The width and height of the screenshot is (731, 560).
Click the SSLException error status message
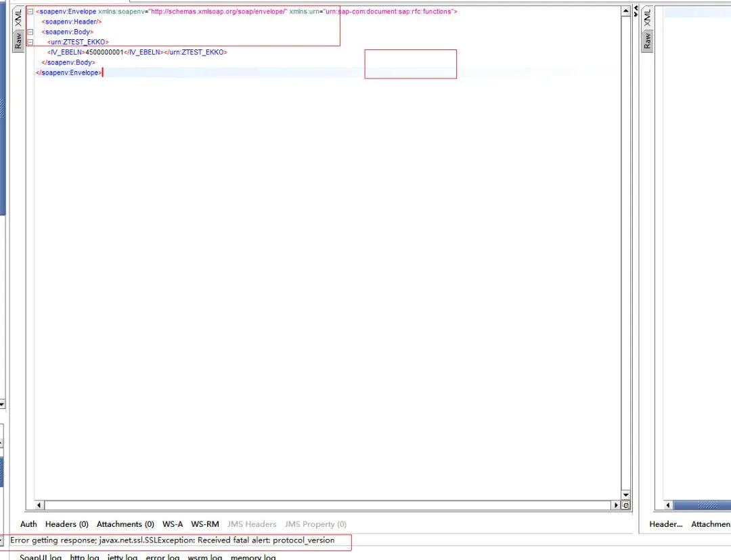pyautogui.click(x=173, y=540)
